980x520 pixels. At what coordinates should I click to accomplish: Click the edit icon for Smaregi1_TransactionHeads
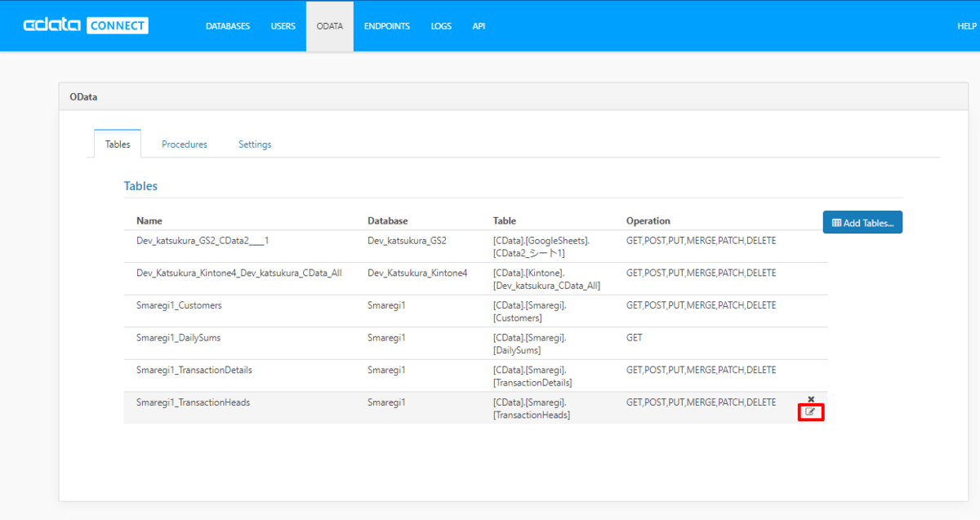pyautogui.click(x=810, y=412)
